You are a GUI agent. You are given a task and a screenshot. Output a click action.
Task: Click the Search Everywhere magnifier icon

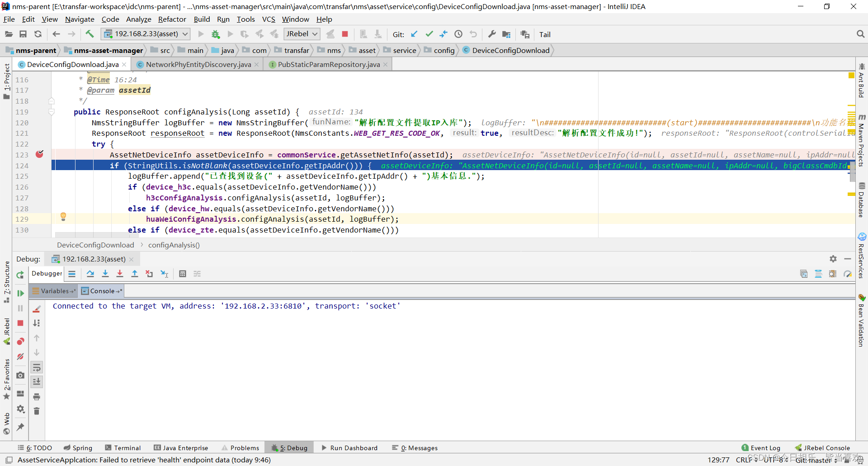(x=860, y=34)
